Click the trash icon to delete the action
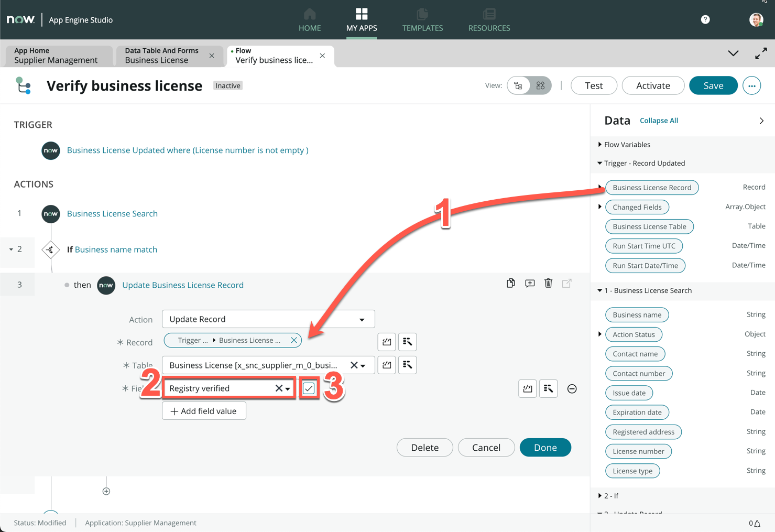 coord(548,284)
